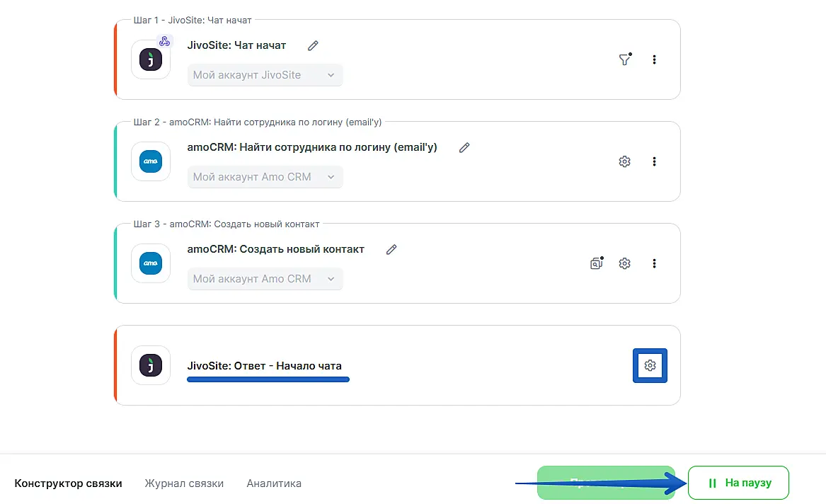Screen dimensions: 826x504
Task: Open highlighted gear on JivoSite Ответ step
Action: [650, 366]
